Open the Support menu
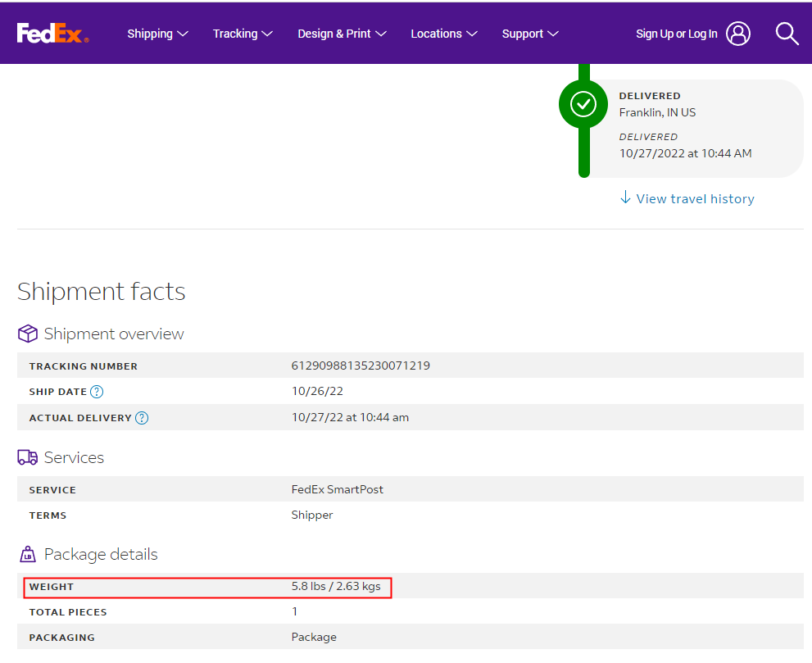 click(x=530, y=34)
